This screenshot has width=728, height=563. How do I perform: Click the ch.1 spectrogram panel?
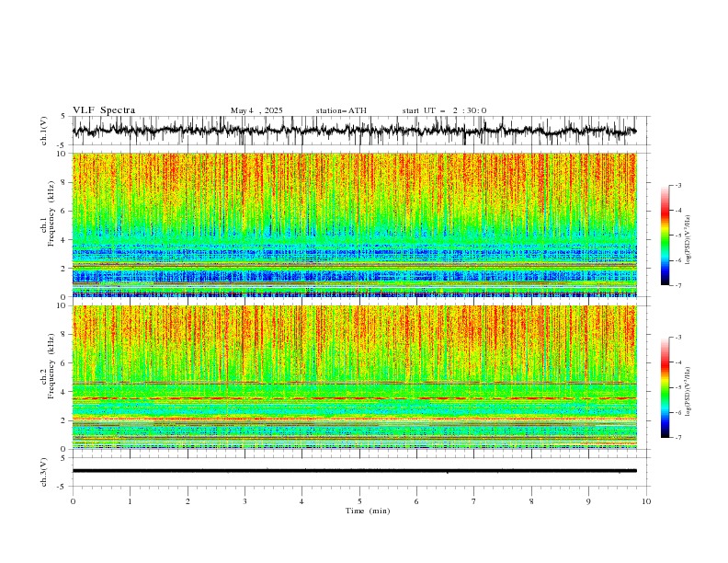[354, 224]
